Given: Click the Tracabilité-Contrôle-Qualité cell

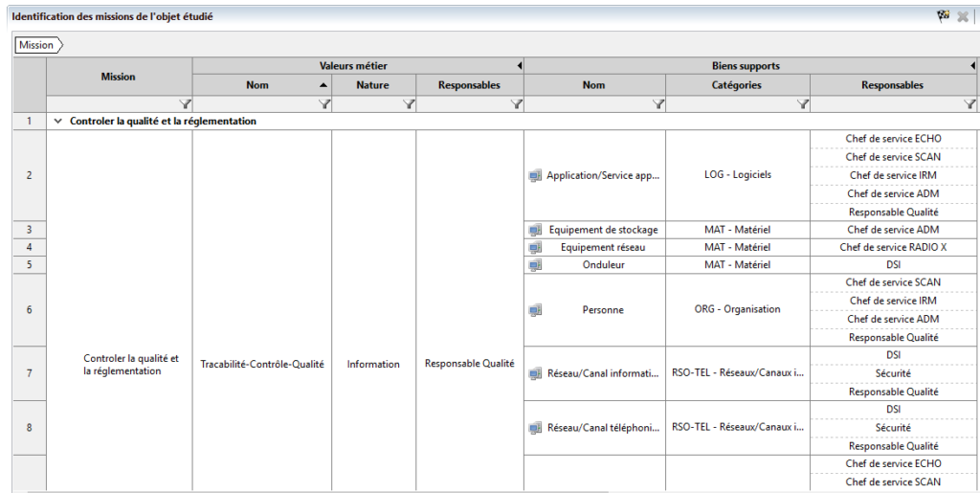Looking at the screenshot, I should click(262, 364).
